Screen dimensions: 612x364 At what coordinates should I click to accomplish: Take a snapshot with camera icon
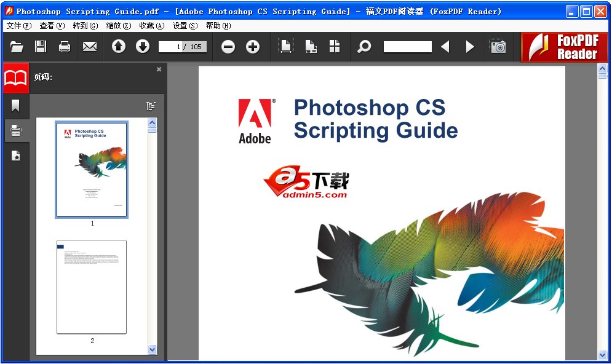498,46
